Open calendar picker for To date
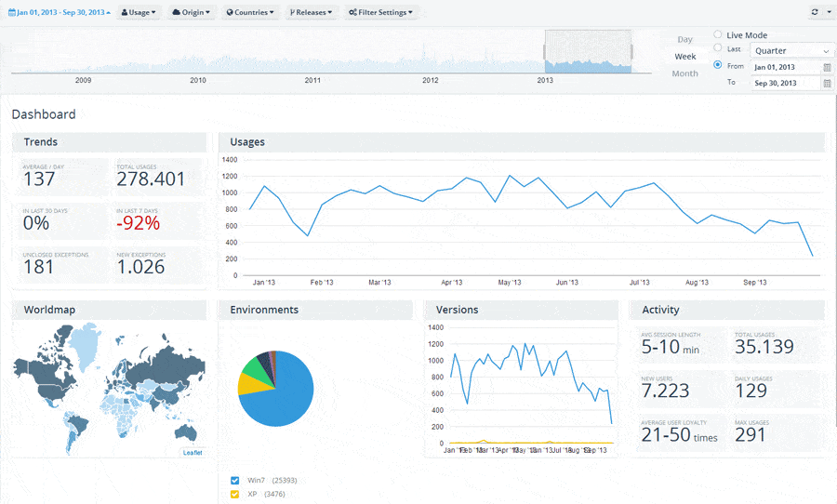The image size is (837, 504). pos(828,84)
